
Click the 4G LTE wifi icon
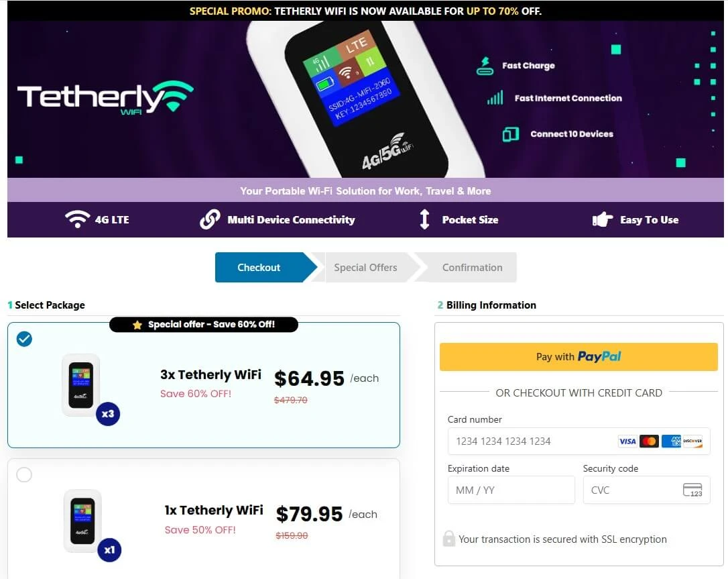pos(77,219)
